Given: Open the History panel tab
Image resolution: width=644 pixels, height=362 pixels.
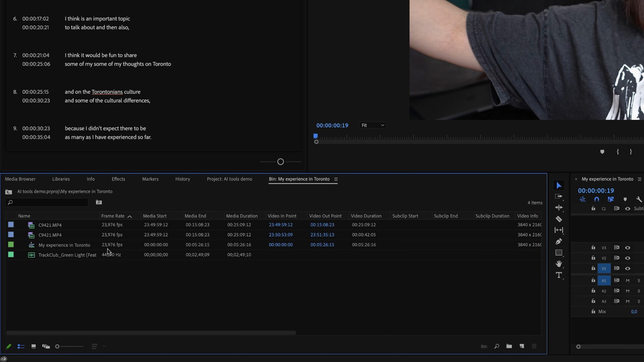Looking at the screenshot, I should coord(182,179).
